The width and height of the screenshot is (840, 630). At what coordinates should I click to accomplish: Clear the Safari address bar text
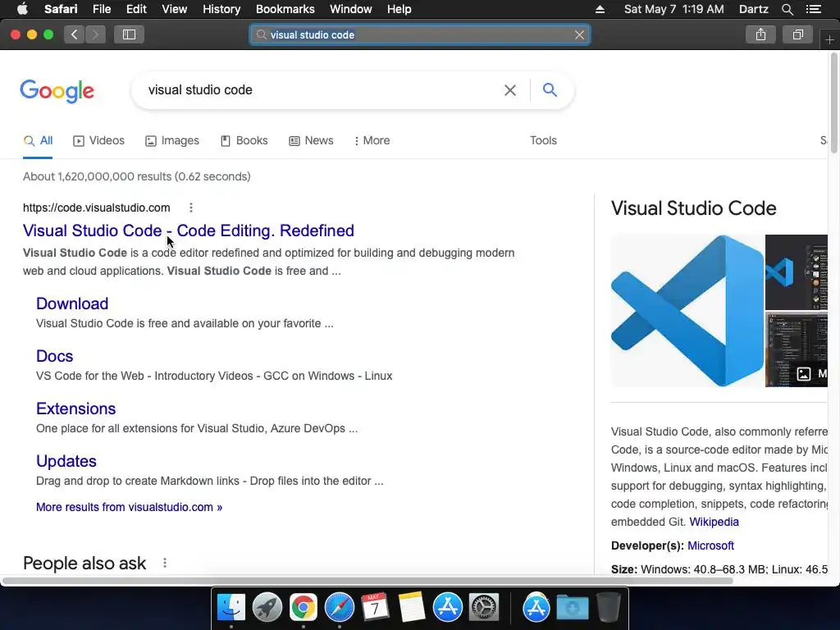tap(579, 34)
